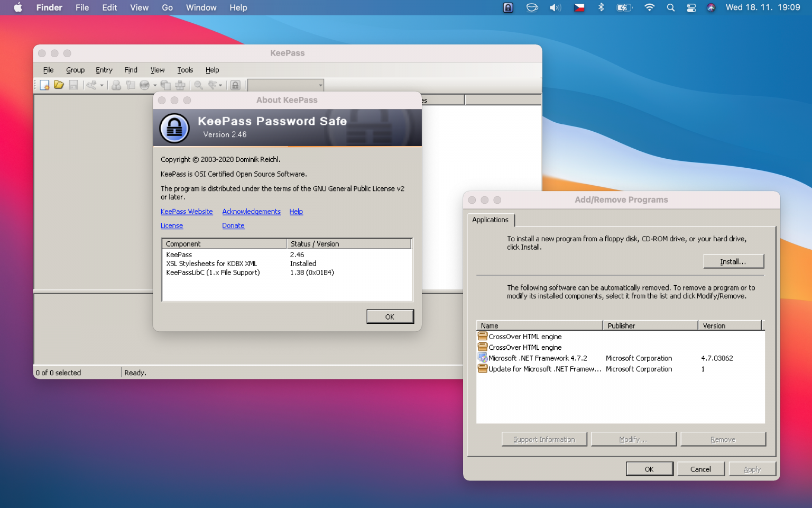Click the Publisher column header
This screenshot has height=508, width=812.
(x=650, y=325)
